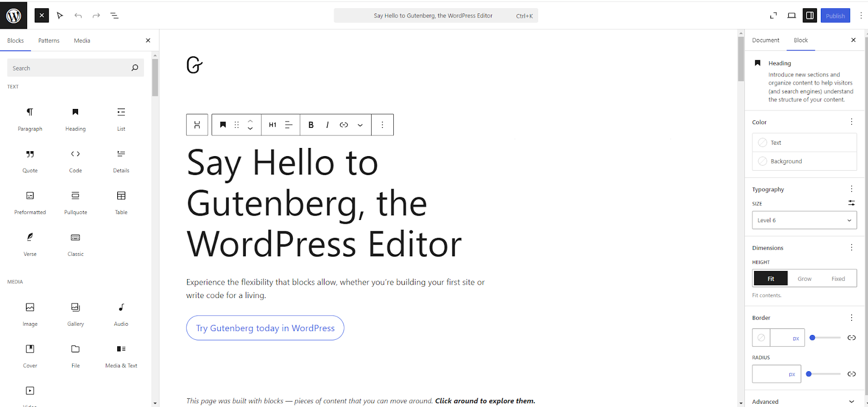
Task: Select Grow height option
Action: coord(805,279)
